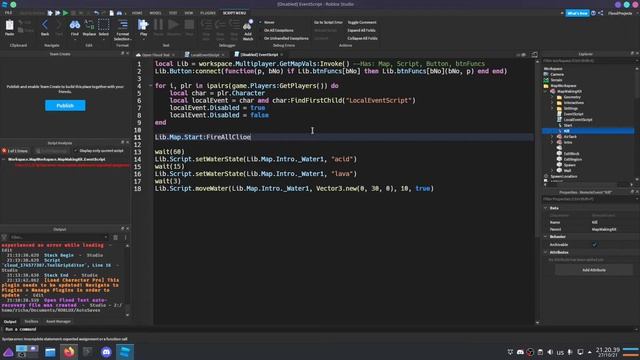640x360 pixels.
Task: Open the LocalEventScript editor tab
Action: [x=205, y=55]
